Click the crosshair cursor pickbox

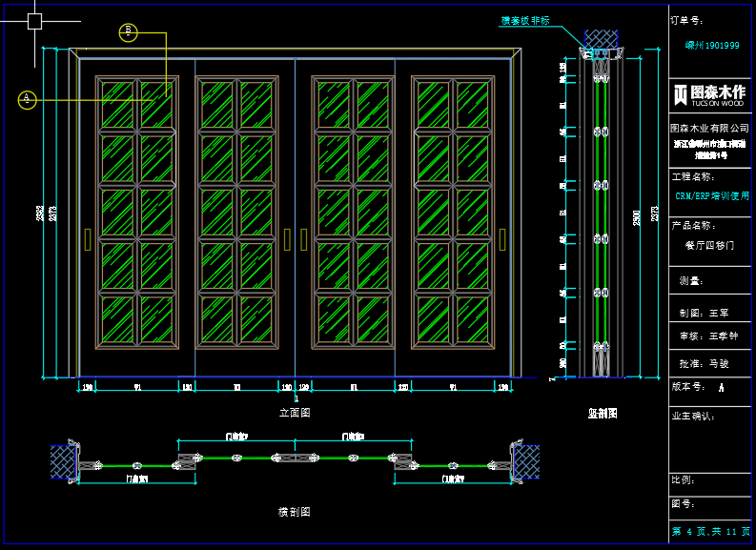35,20
